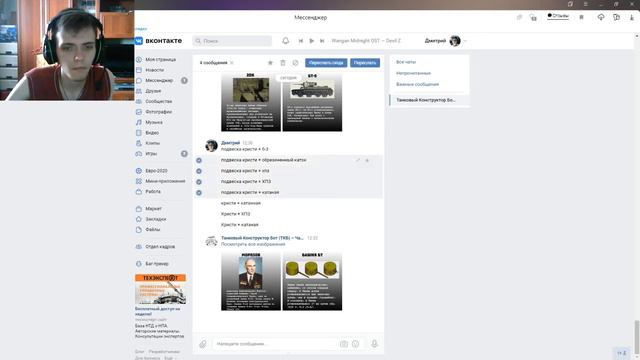The width and height of the screenshot is (640, 360).
Task: Focus the Напишите сообщение field
Action: 276,344
